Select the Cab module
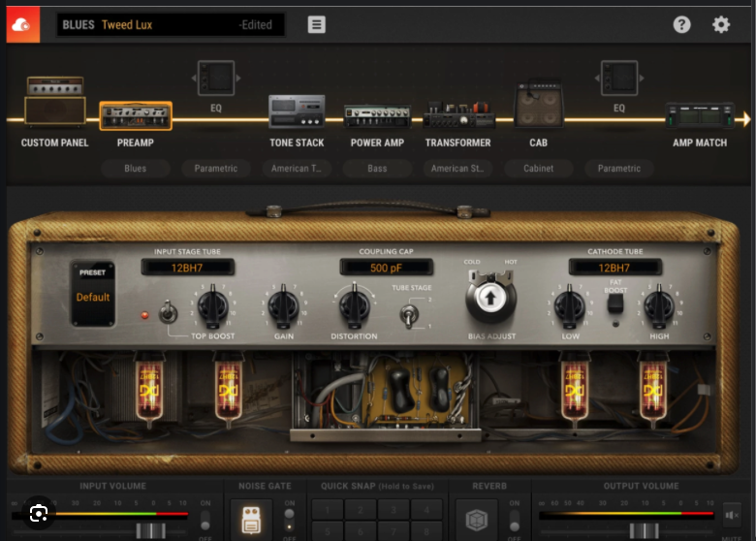Image resolution: width=756 pixels, height=541 pixels. (x=539, y=104)
